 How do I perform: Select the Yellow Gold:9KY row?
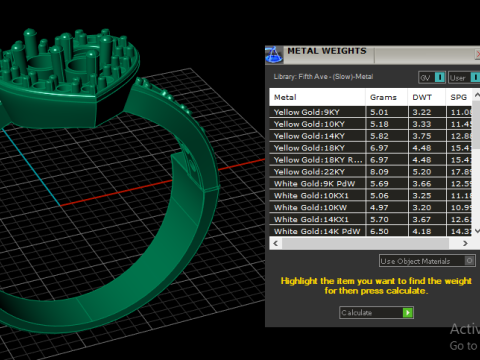[370, 112]
